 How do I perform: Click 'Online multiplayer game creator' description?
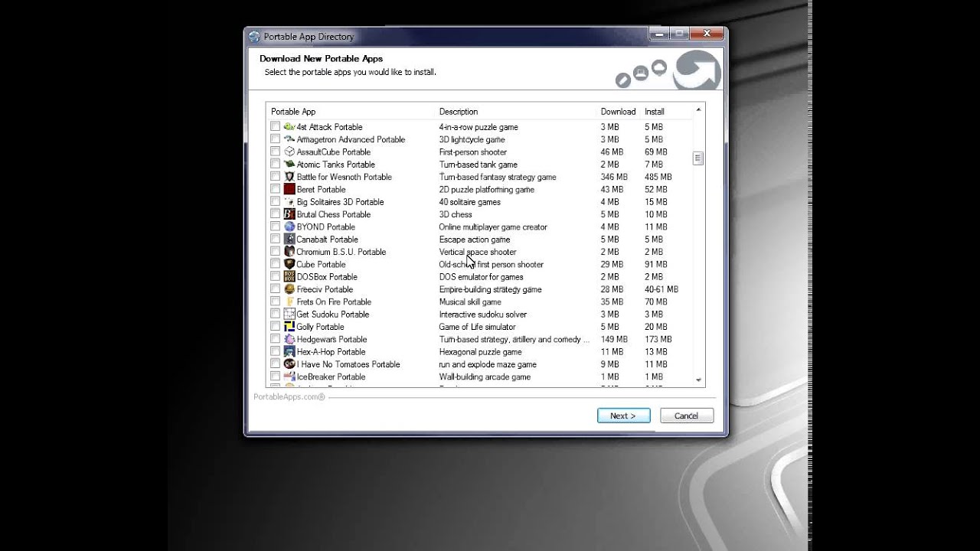493,227
